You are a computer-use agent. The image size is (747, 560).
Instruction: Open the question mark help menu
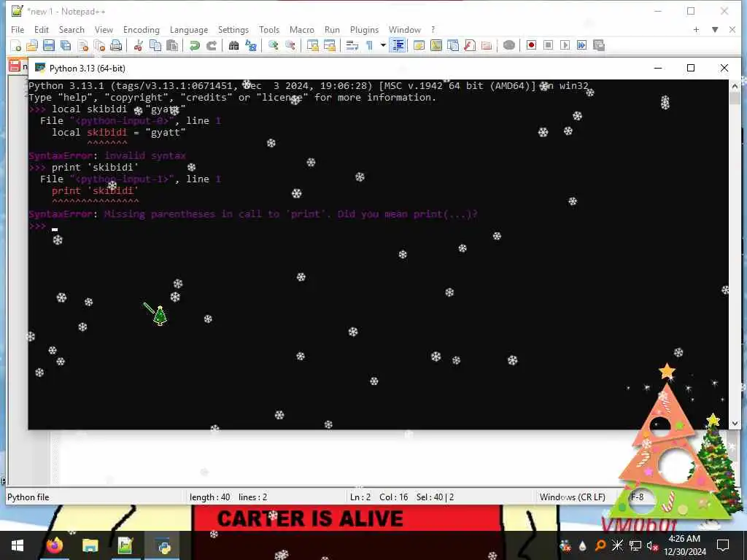(x=433, y=29)
